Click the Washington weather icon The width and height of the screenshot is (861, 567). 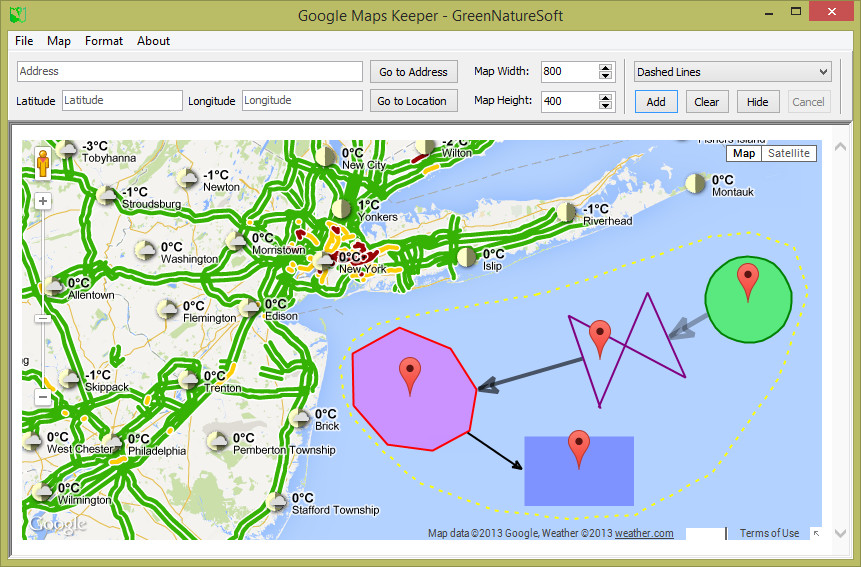click(146, 250)
